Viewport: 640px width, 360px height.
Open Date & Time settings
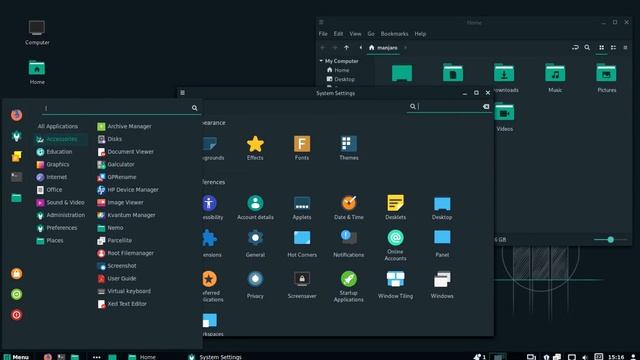pos(349,207)
